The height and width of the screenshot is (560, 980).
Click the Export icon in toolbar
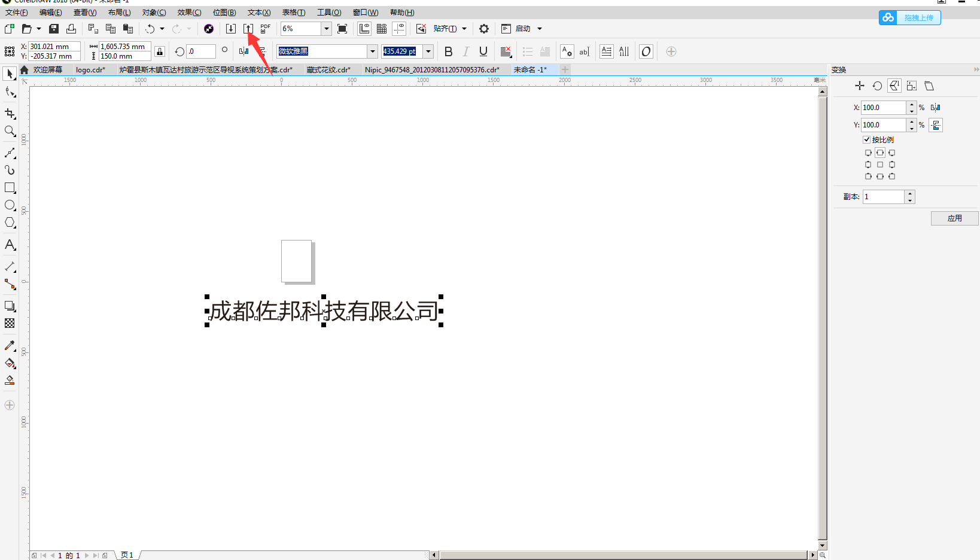(248, 29)
